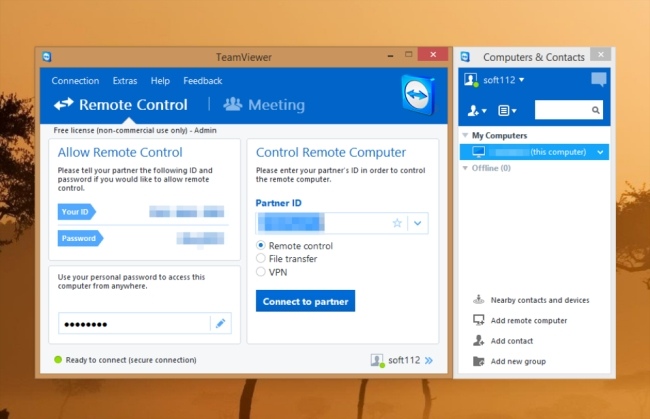The height and width of the screenshot is (419, 650).
Task: Collapse the Offline (0) group
Action: [x=465, y=168]
